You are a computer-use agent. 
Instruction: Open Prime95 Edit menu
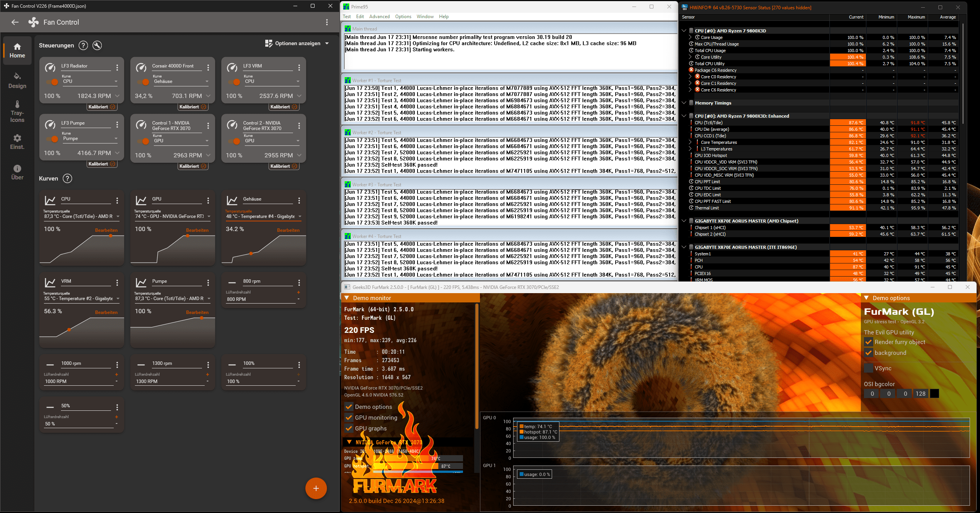coord(360,17)
